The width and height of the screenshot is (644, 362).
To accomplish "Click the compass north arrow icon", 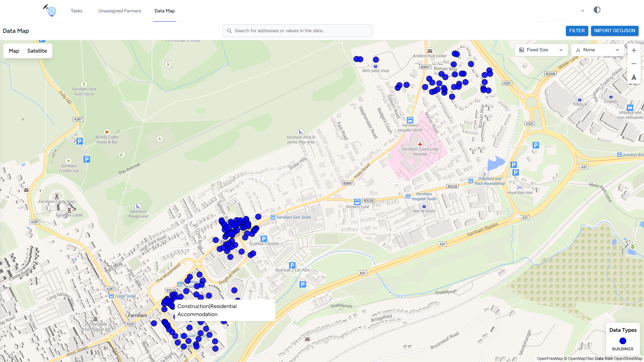I will pos(634,77).
